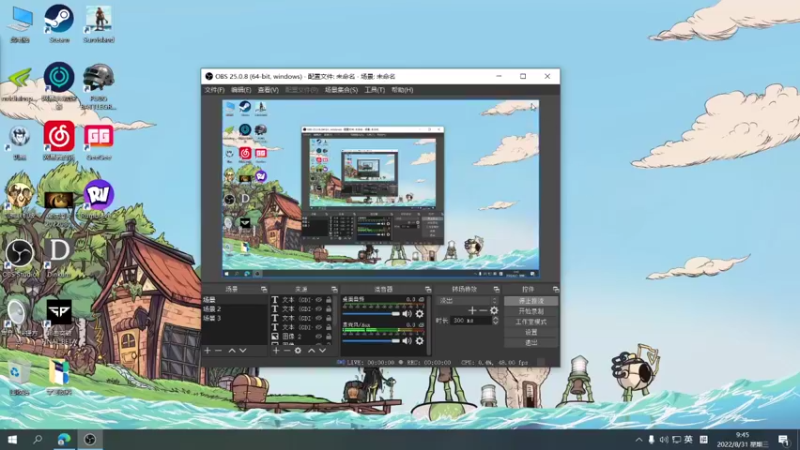Mute desktop audio (桌面音频) speaker icon
Screen dimensions: 800x450
click(x=407, y=314)
